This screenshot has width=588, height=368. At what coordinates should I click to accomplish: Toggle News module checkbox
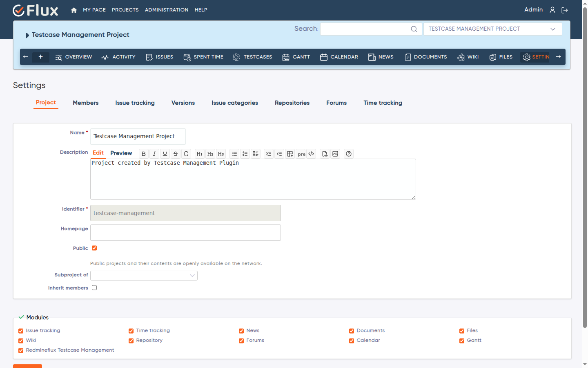tap(241, 331)
